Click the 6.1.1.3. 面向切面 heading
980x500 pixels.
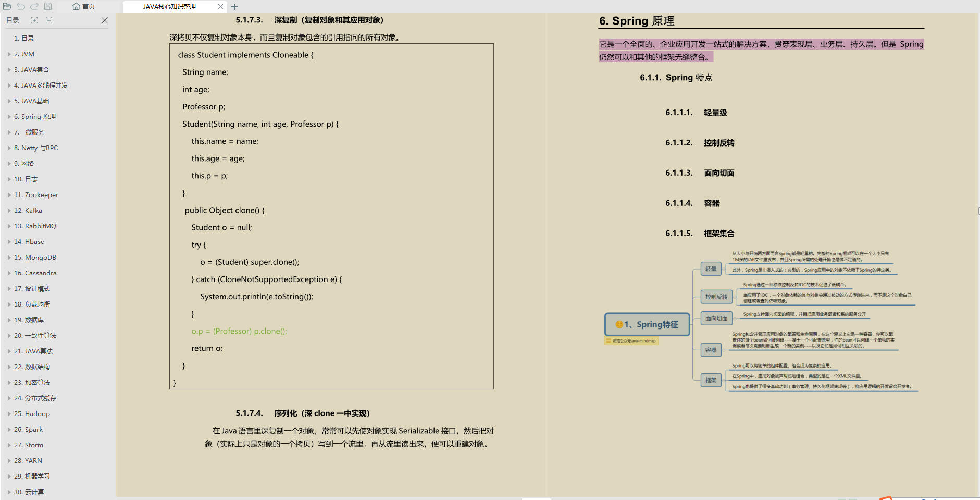point(700,173)
